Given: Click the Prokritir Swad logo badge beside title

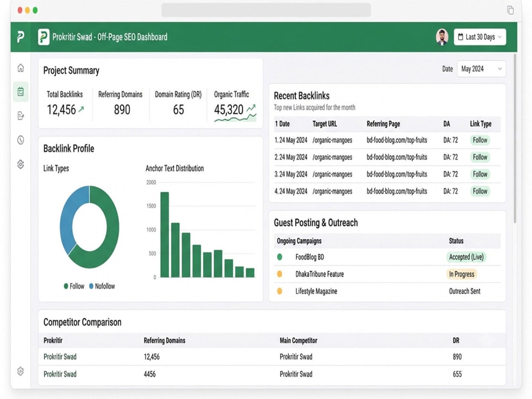Looking at the screenshot, I should coord(44,37).
